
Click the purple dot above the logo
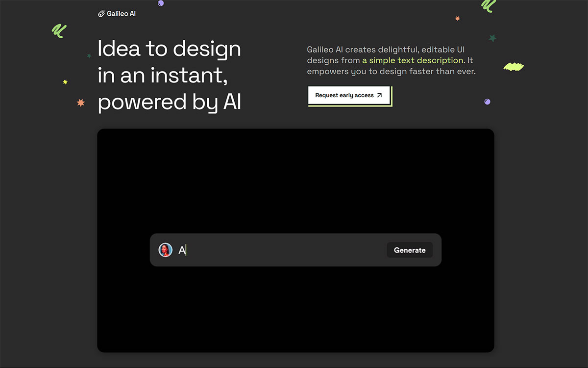[160, 3]
